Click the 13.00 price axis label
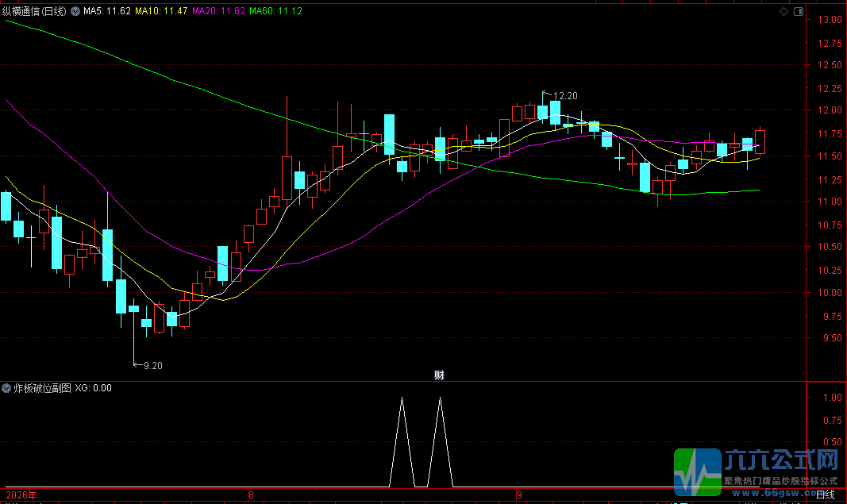The width and height of the screenshot is (847, 504). 830,20
